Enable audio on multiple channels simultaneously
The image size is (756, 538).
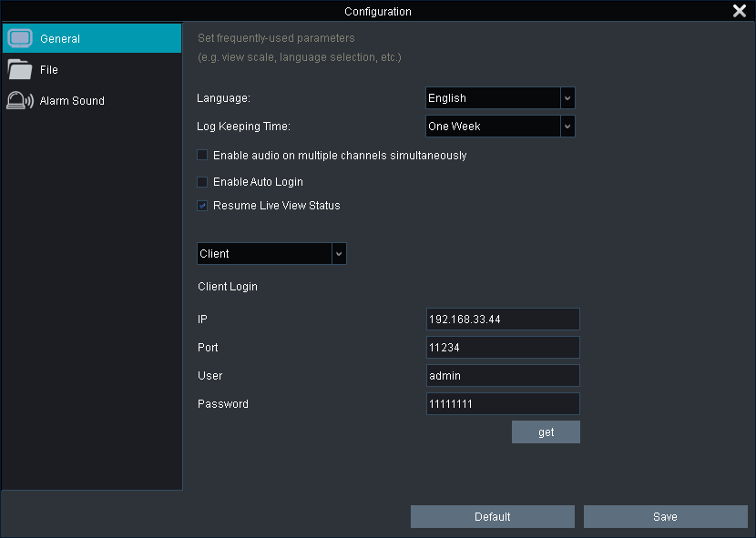(203, 156)
